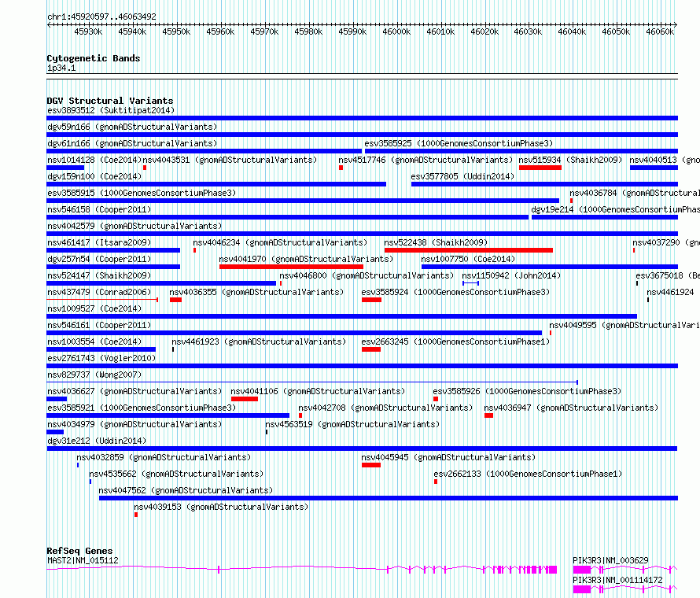Select dgv257n54 (Cooper2011) label
The width and height of the screenshot is (700, 598).
click(x=99, y=259)
